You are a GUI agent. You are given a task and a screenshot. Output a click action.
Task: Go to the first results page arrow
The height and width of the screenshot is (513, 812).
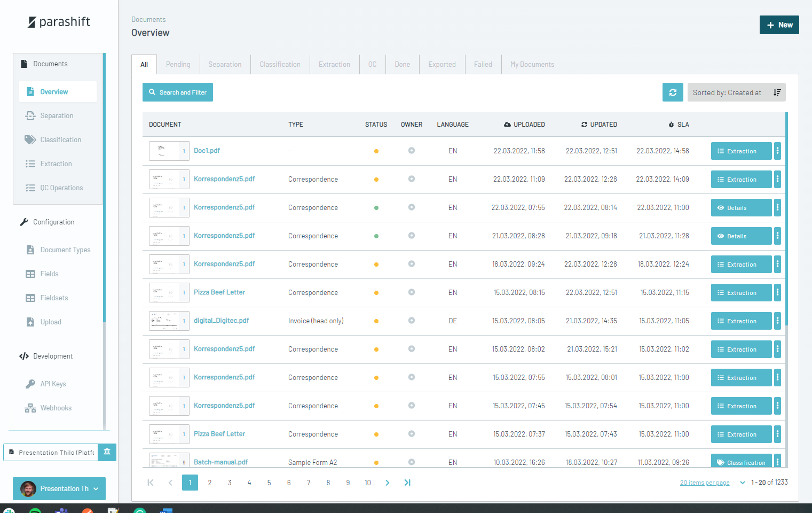[151, 483]
